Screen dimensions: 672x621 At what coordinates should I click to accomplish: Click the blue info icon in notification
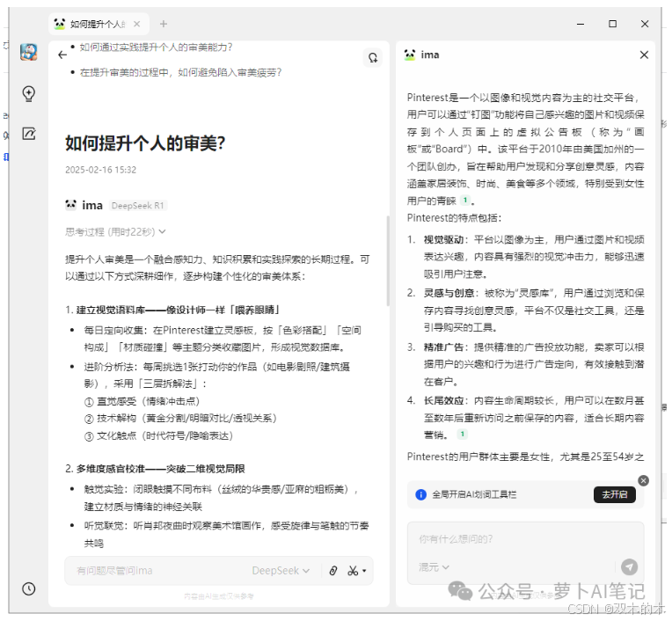tap(420, 494)
